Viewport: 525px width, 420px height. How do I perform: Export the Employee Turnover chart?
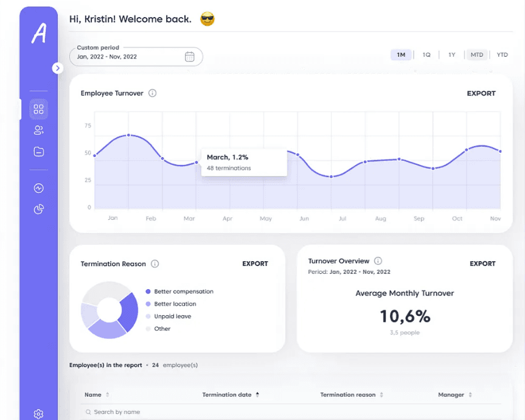pos(481,93)
